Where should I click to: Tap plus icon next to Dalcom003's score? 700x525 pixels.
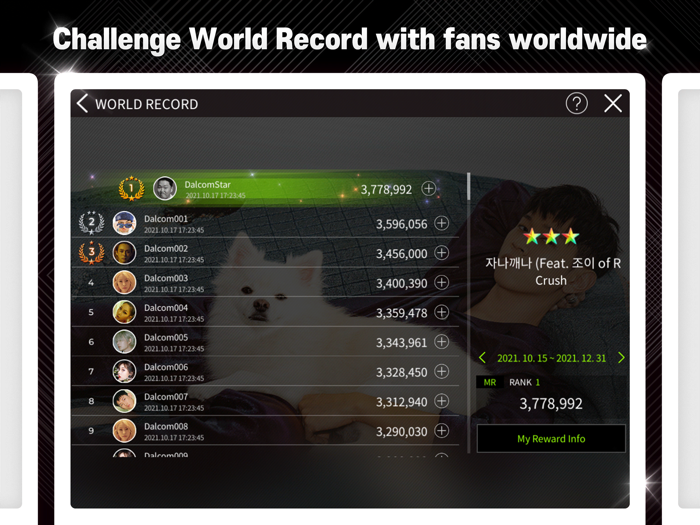(x=442, y=282)
